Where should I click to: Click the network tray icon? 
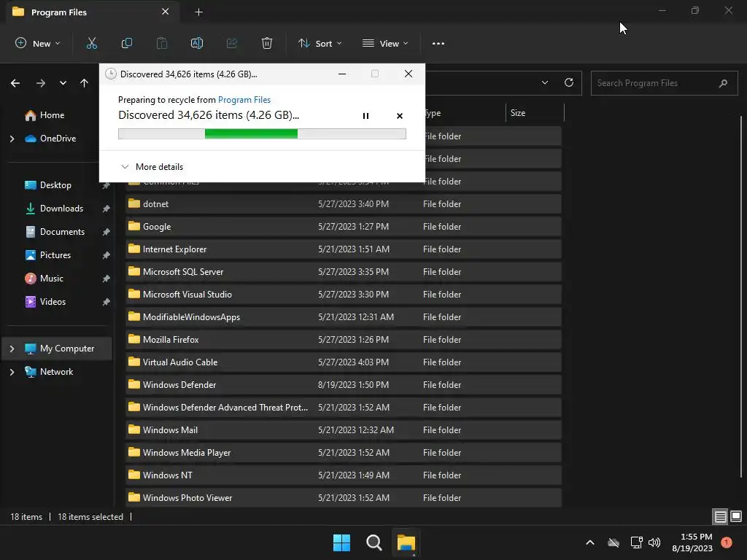636,542
